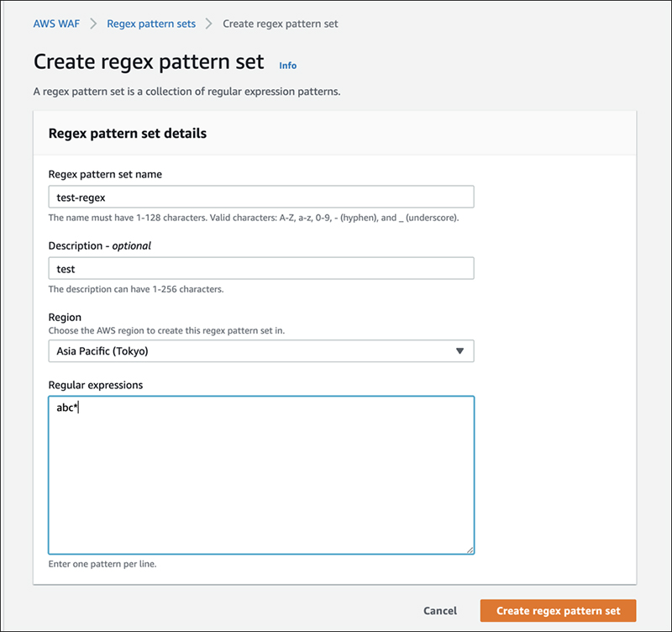This screenshot has width=672, height=632.
Task: Click the Regex pattern set details header
Action: click(x=128, y=134)
